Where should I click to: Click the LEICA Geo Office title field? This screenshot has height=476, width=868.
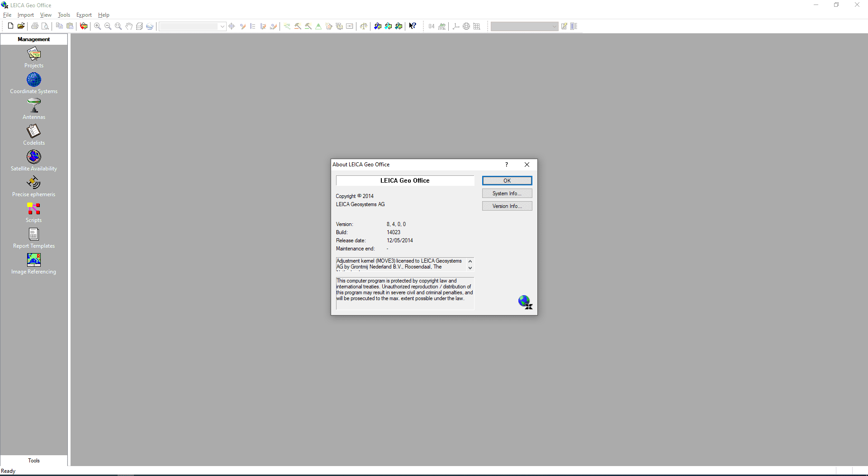pos(405,181)
